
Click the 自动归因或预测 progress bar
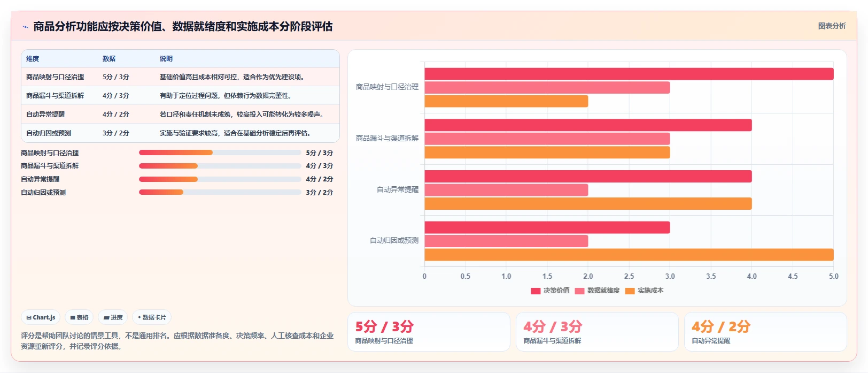point(220,192)
